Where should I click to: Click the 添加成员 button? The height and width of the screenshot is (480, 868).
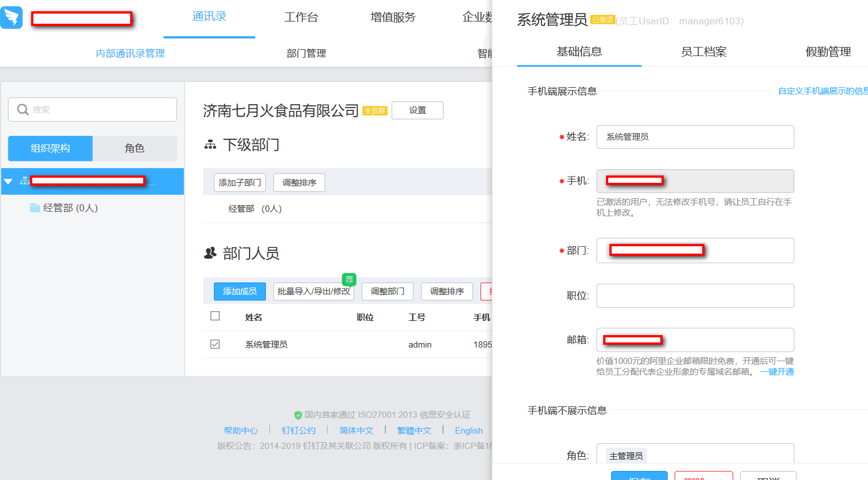(x=239, y=291)
